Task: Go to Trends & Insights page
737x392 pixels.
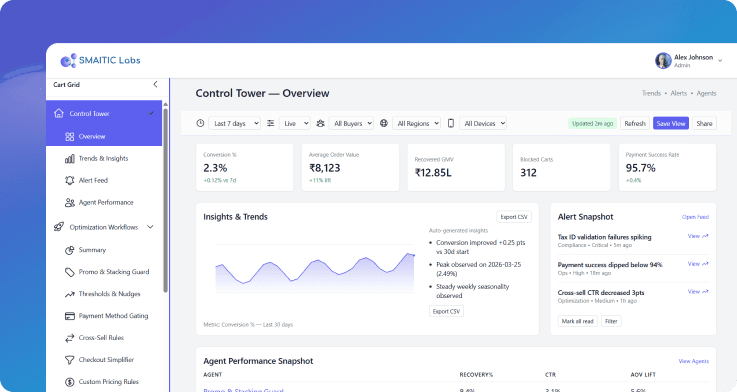Action: pyautogui.click(x=104, y=158)
